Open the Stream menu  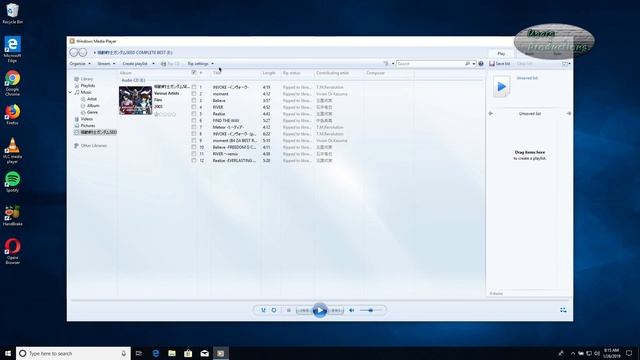tap(106, 64)
